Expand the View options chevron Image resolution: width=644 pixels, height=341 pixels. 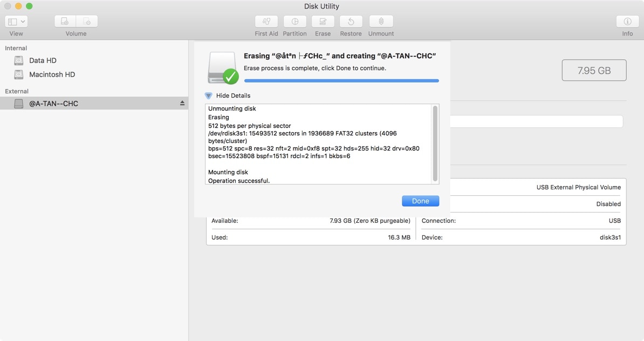(23, 22)
